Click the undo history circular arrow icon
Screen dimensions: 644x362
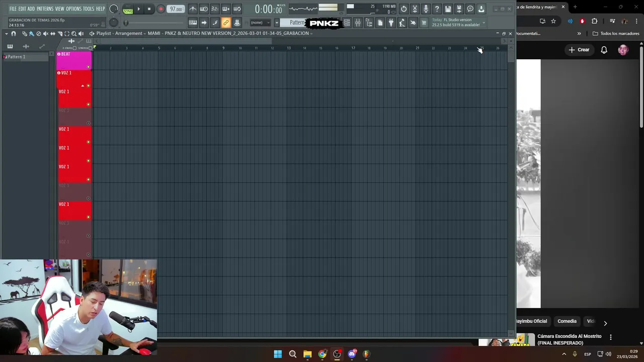coord(404,9)
